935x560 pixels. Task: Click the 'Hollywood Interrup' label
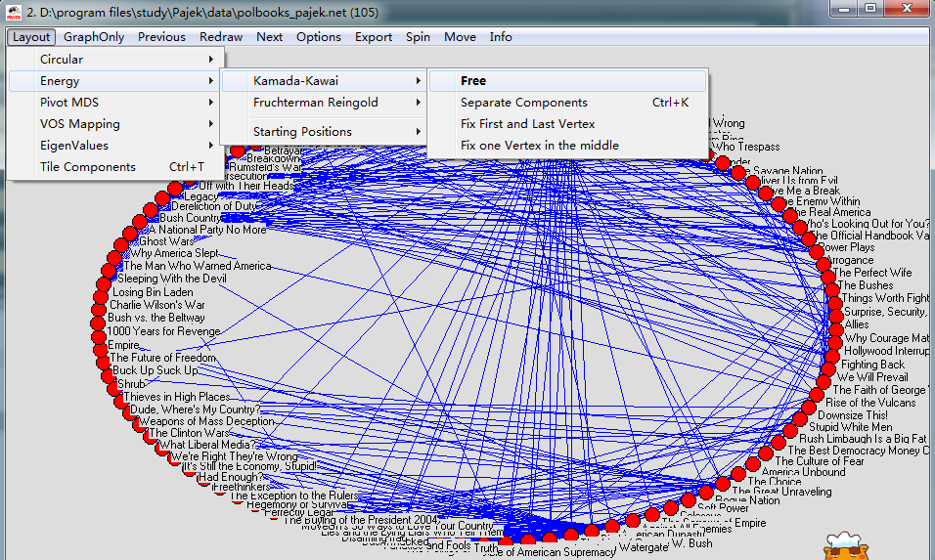pyautogui.click(x=886, y=351)
